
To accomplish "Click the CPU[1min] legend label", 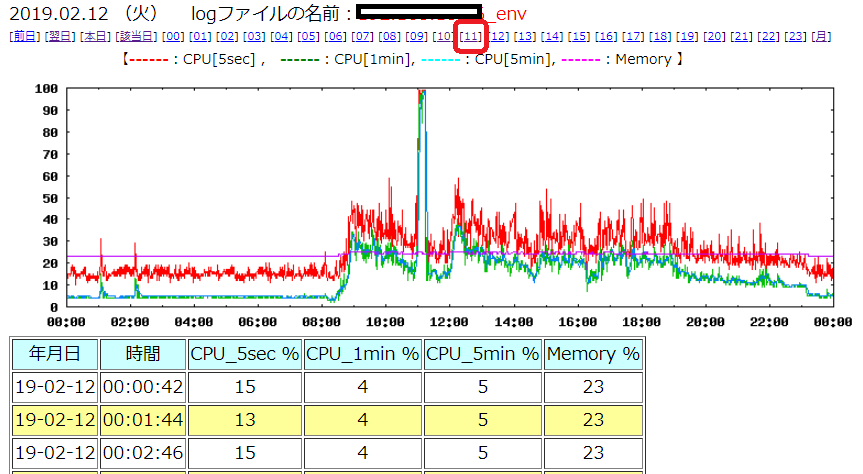I will pos(374,59).
